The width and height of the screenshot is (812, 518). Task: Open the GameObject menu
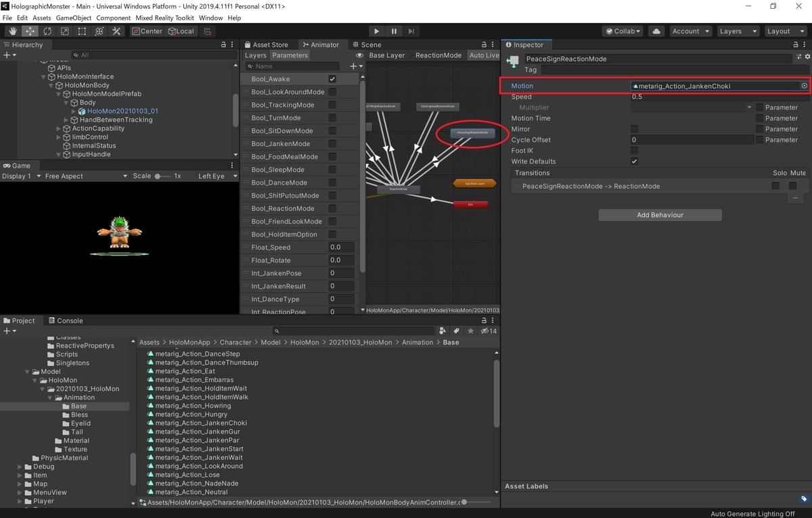coord(73,18)
